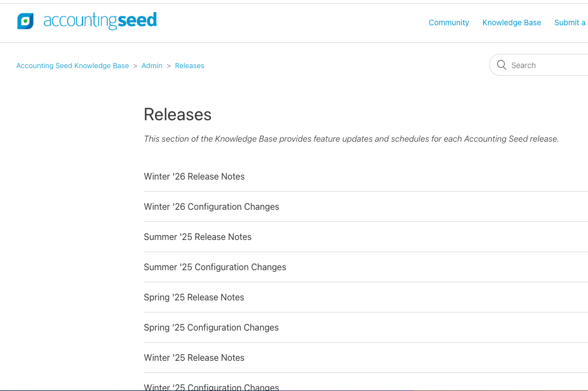Select the Admin breadcrumb link
Image resolution: width=588 pixels, height=391 pixels.
[152, 65]
